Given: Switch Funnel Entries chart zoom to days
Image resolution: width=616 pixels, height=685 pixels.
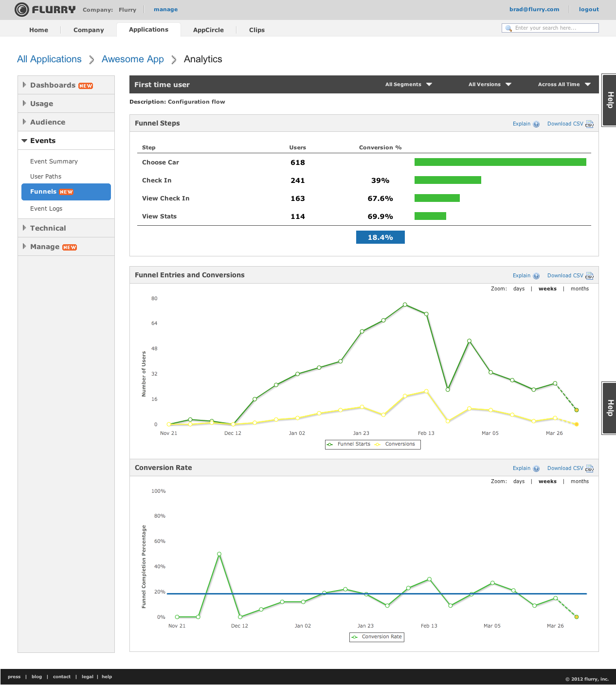Looking at the screenshot, I should (x=519, y=289).
